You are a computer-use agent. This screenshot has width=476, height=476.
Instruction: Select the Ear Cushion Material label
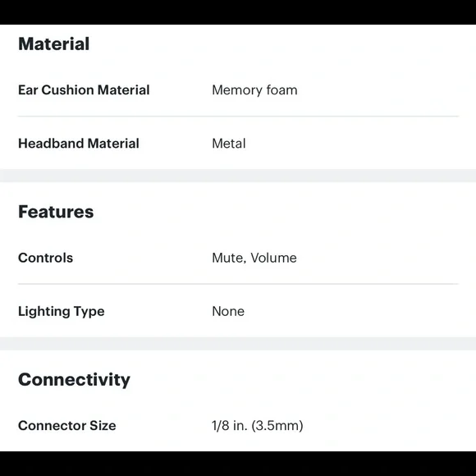coord(84,89)
